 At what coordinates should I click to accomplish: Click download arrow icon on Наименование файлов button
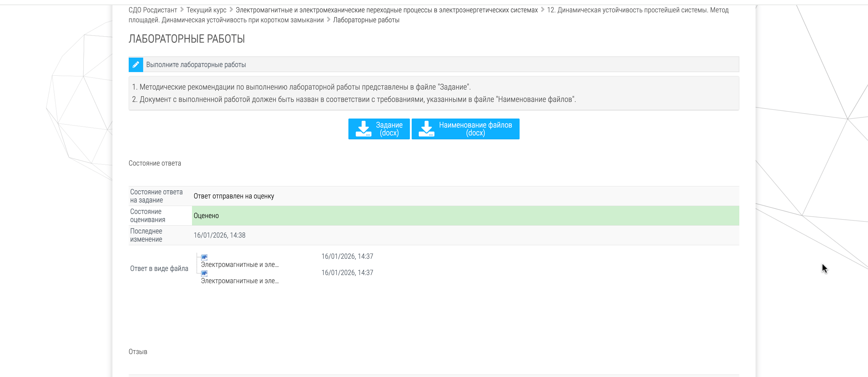(x=426, y=129)
